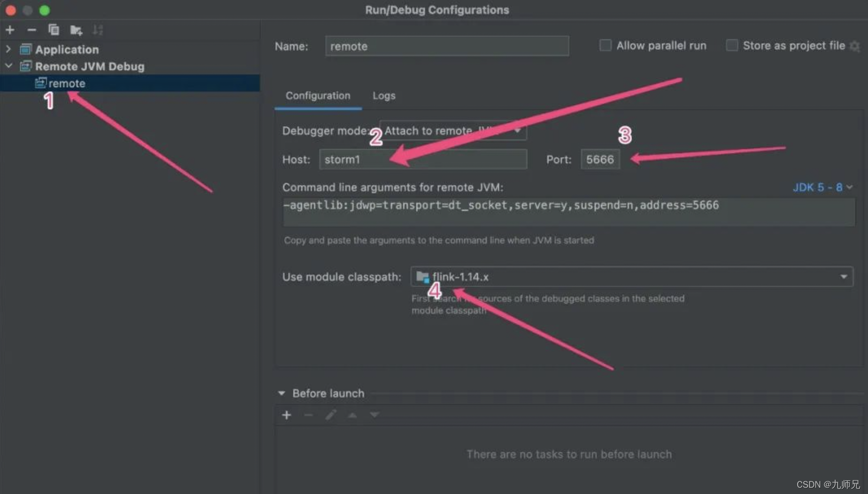Click the Host field containing storm1
Screen dimensions: 868x494
pos(423,159)
